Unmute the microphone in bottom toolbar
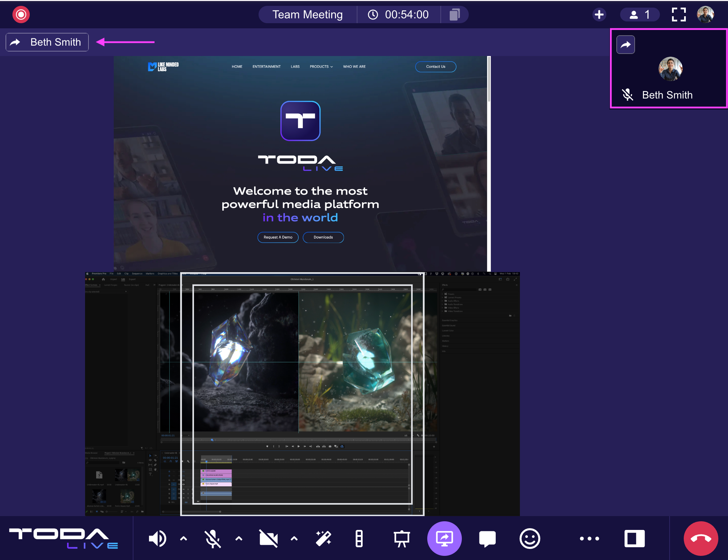 pyautogui.click(x=212, y=538)
